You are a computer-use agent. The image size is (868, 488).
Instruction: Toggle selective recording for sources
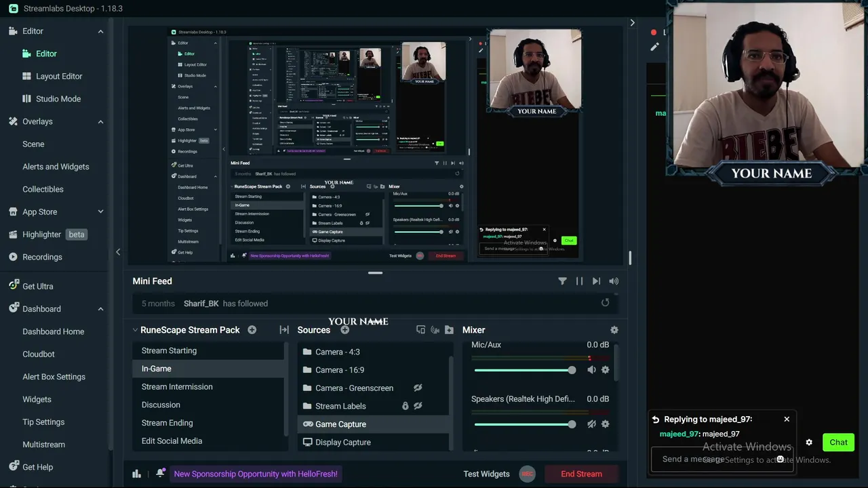(x=420, y=330)
